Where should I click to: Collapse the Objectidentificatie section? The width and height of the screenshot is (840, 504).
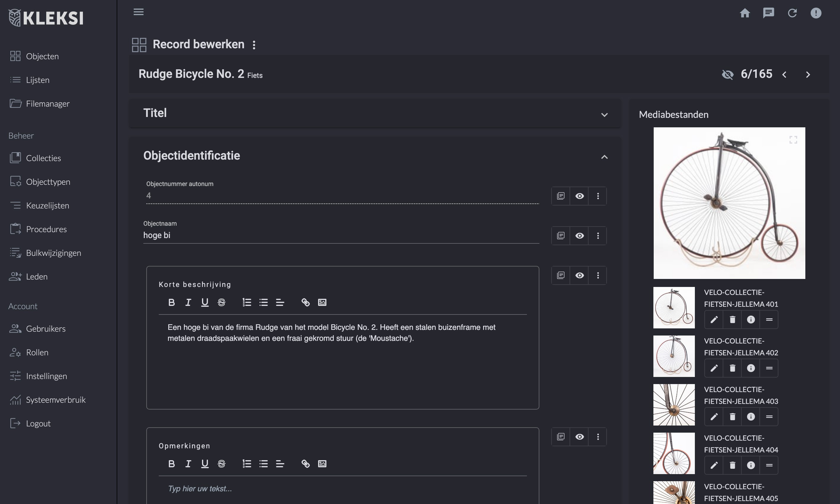click(x=604, y=157)
